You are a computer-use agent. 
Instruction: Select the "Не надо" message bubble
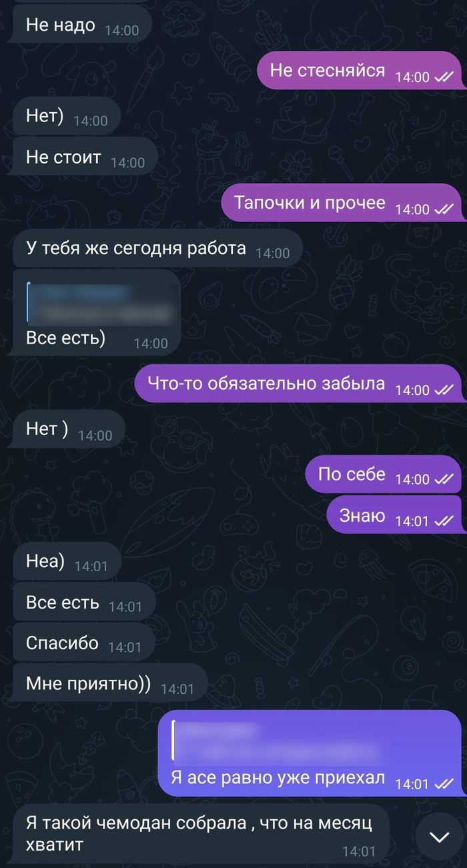tap(83, 27)
